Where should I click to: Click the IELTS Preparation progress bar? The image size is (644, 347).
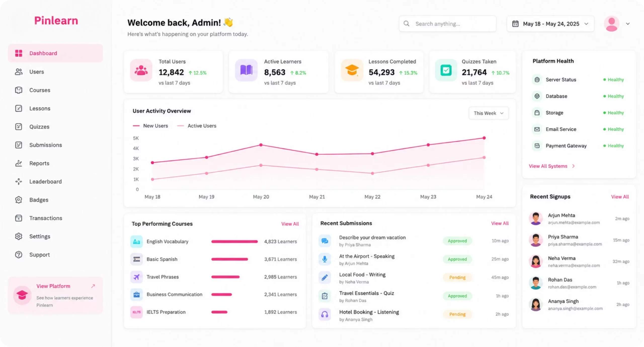click(x=219, y=312)
